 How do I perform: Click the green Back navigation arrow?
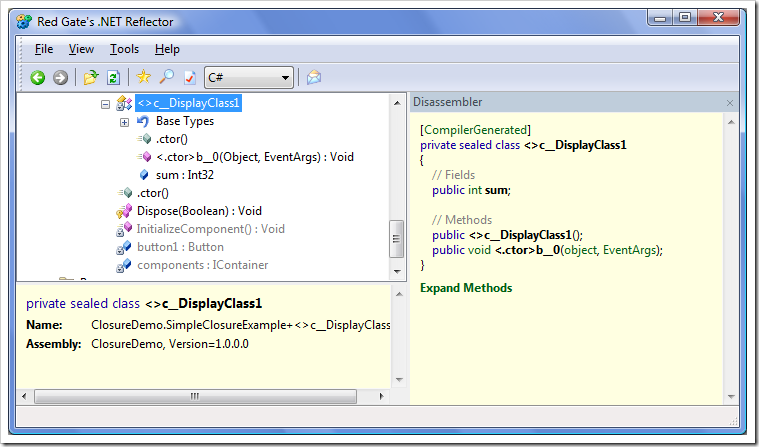click(38, 77)
